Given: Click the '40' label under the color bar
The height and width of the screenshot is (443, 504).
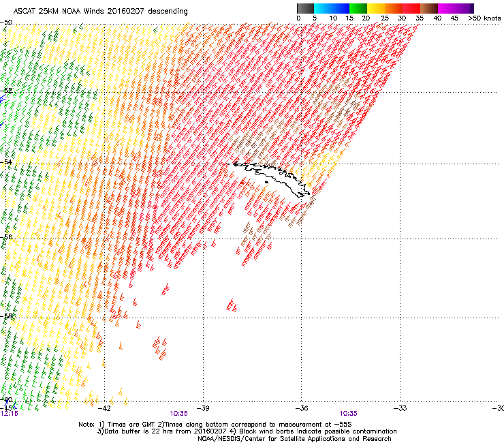Looking at the screenshot, I should [437, 18].
